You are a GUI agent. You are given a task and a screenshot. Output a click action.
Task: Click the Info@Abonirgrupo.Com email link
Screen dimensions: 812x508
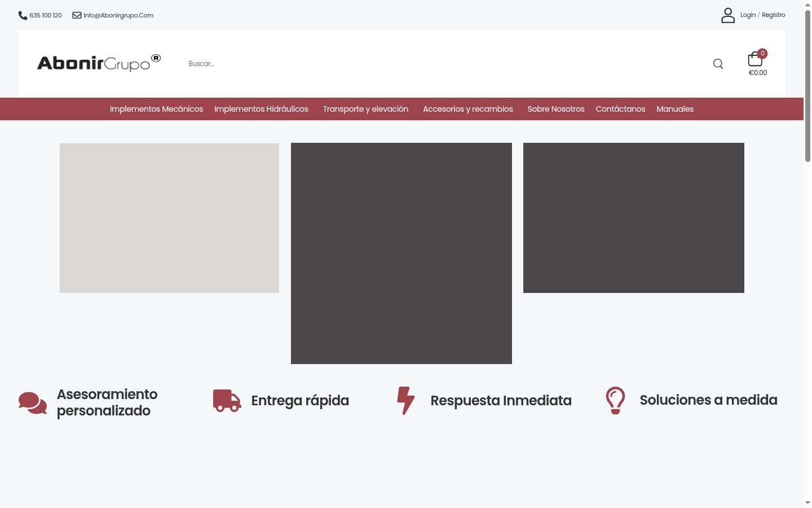click(x=118, y=15)
